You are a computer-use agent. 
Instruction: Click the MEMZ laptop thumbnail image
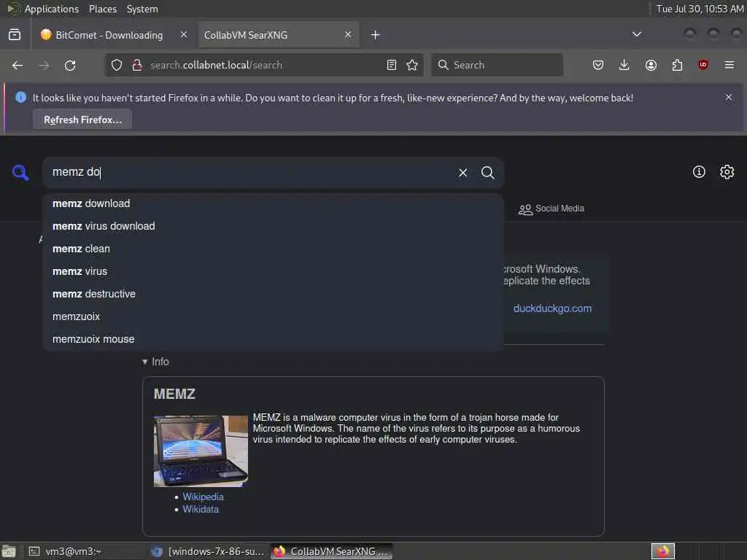point(201,451)
